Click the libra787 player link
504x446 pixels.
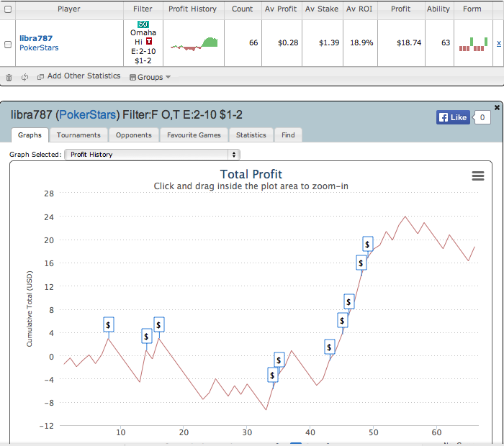tap(40, 37)
